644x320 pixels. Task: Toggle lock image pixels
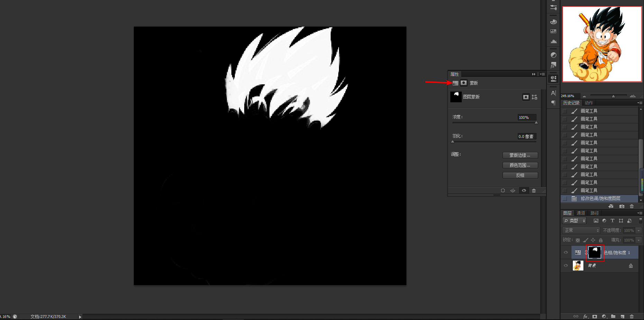point(585,240)
